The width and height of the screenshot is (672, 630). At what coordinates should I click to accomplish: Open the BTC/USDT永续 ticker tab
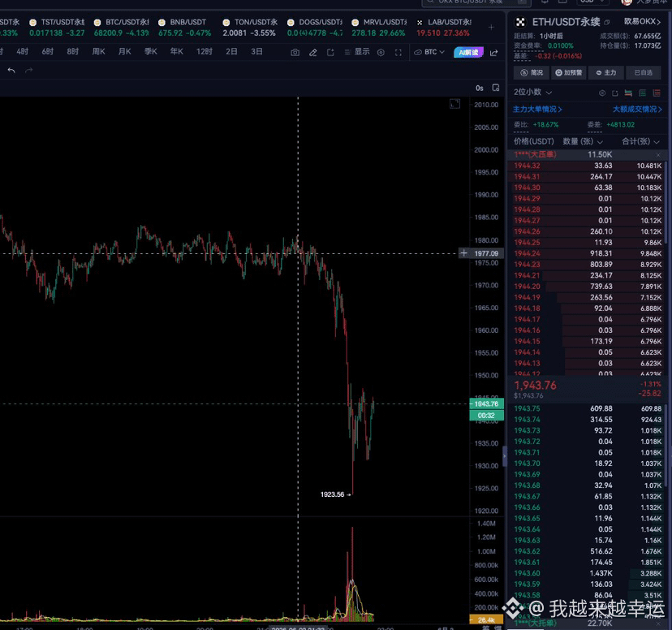[x=121, y=28]
